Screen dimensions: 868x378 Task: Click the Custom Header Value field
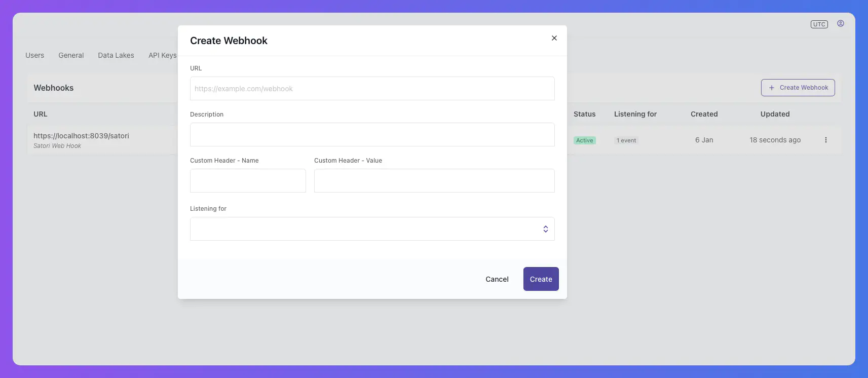(x=434, y=181)
